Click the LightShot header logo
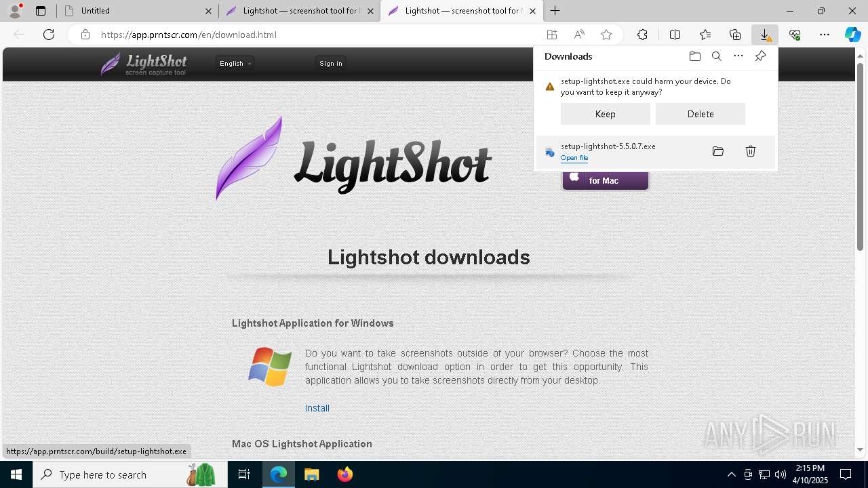This screenshot has height=488, width=868. 144,64
